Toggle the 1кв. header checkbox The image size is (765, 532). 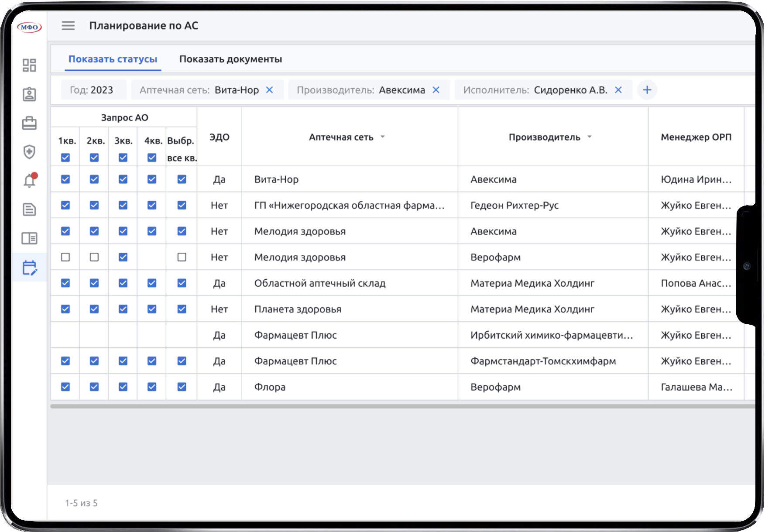(65, 158)
